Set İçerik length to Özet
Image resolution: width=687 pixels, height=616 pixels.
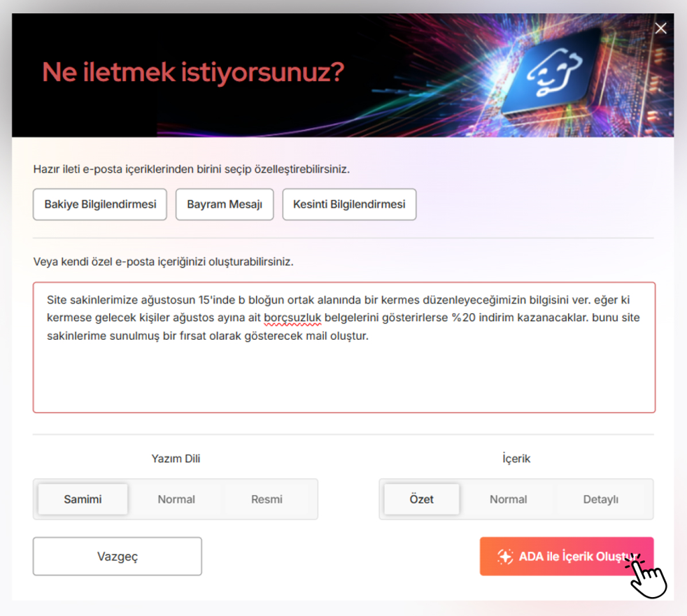coord(421,499)
